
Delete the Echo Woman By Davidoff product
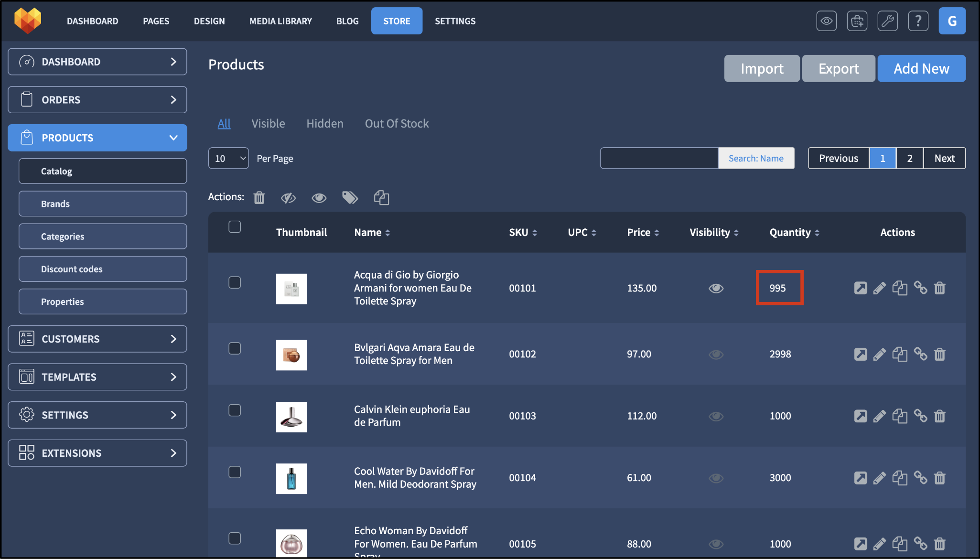(x=939, y=544)
